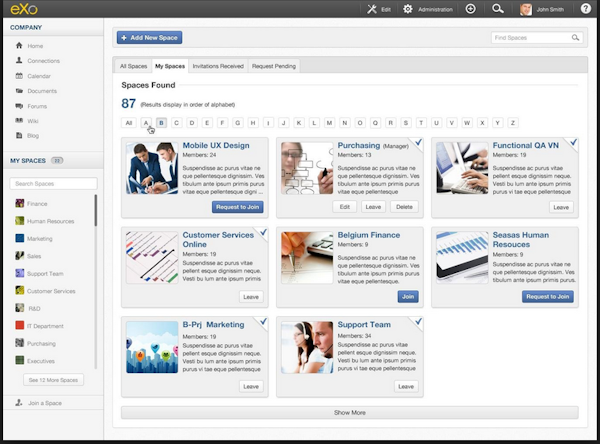
Task: Leave the B-Prj Marketing space
Action: click(251, 386)
